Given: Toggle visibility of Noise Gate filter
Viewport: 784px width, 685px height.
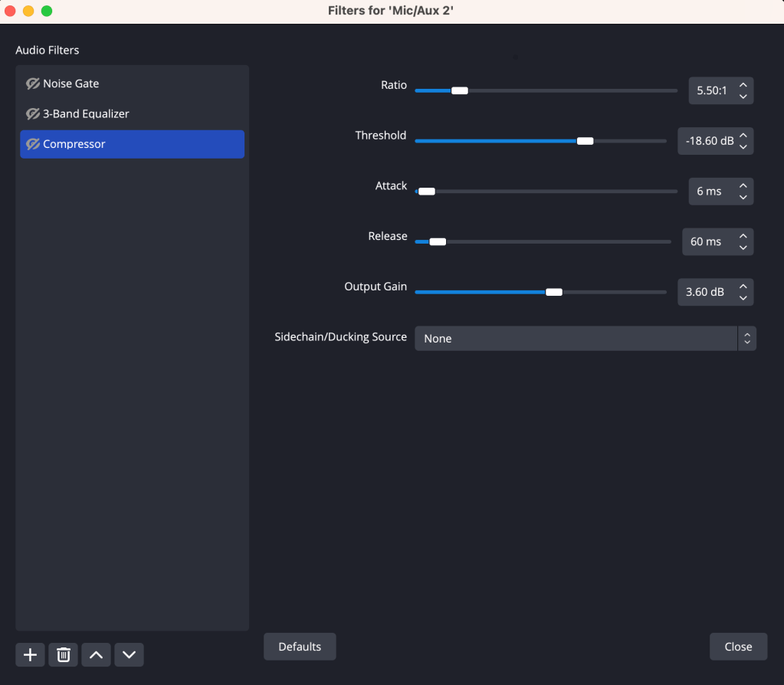Looking at the screenshot, I should tap(33, 84).
